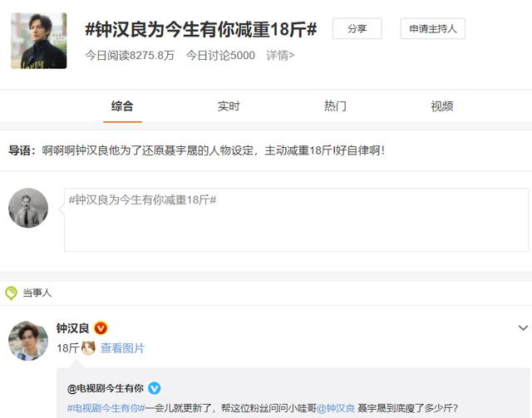Expand the post options chevron
Image resolution: width=532 pixels, height=418 pixels.
coord(523,327)
